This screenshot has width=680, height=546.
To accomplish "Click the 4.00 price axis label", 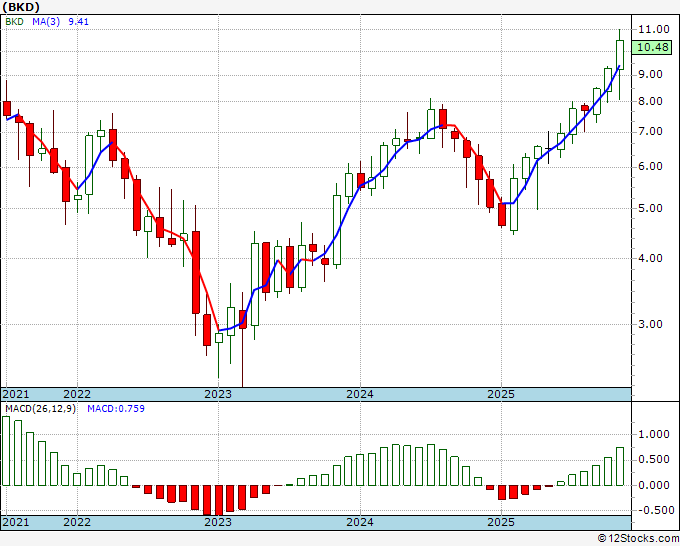I will click(650, 258).
